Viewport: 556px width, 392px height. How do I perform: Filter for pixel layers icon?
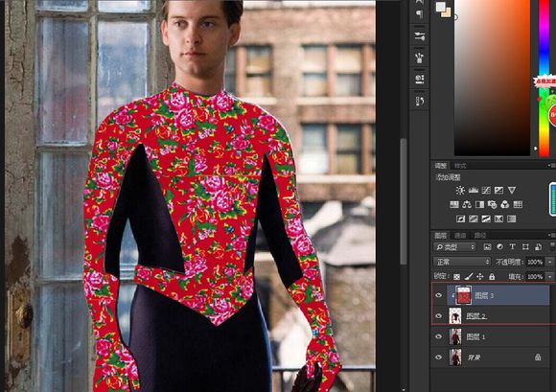point(487,246)
